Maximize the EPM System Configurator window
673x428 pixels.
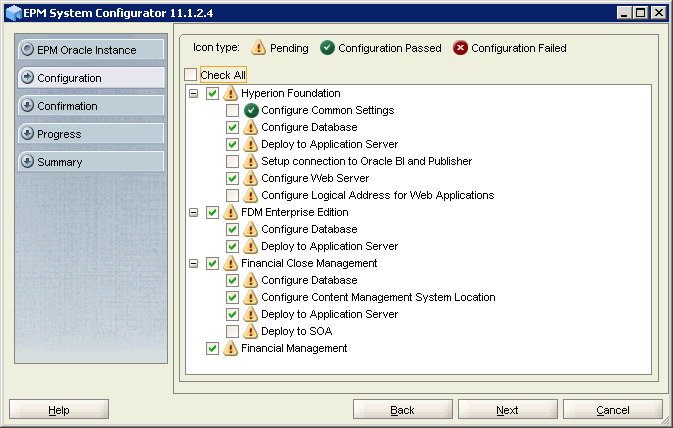[x=641, y=13]
